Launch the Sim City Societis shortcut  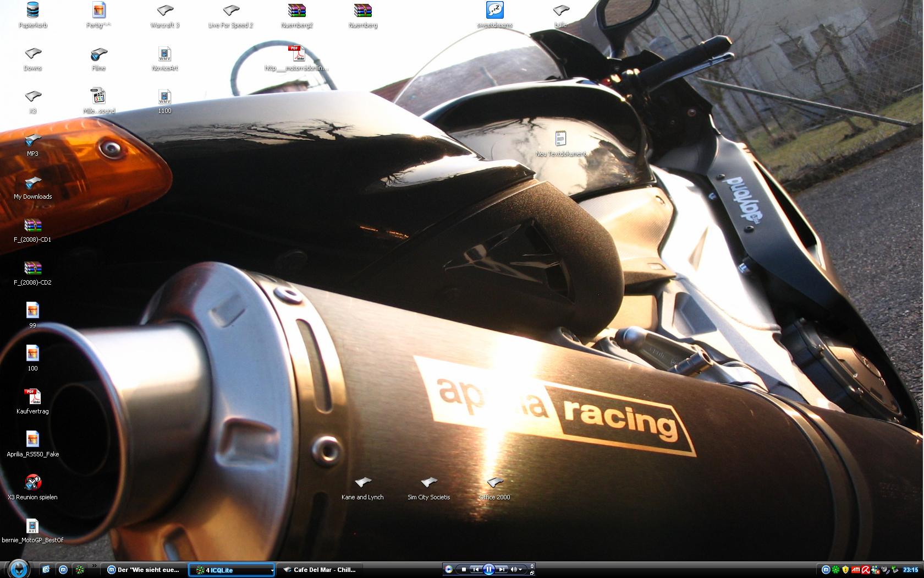point(428,488)
